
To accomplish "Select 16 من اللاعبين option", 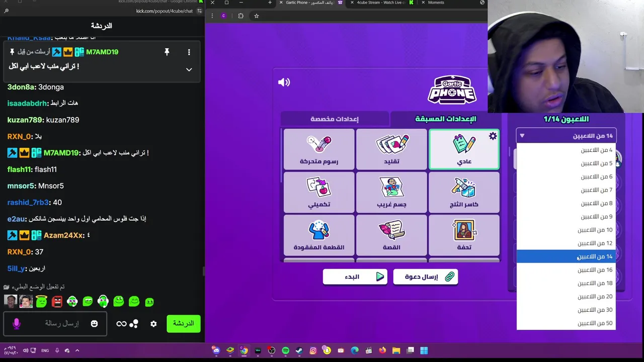I will [566, 270].
